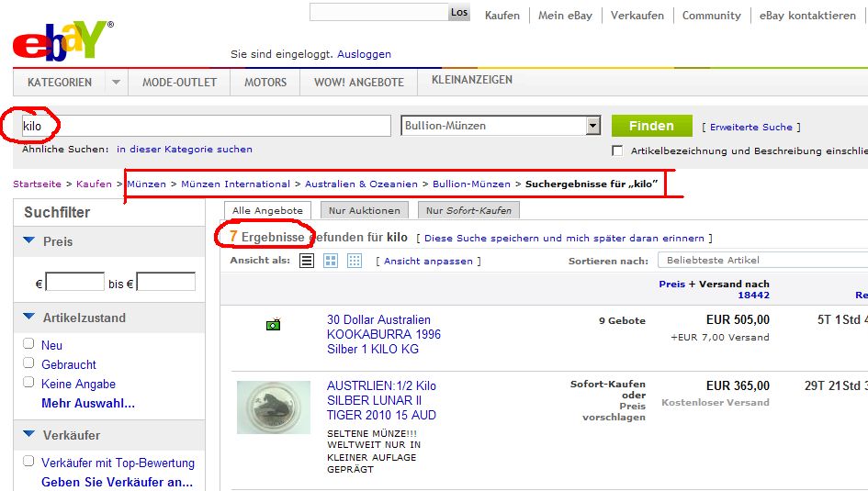868x491 pixels.
Task: Switch to Nur Sofort-Kaufen tab
Action: pos(468,210)
